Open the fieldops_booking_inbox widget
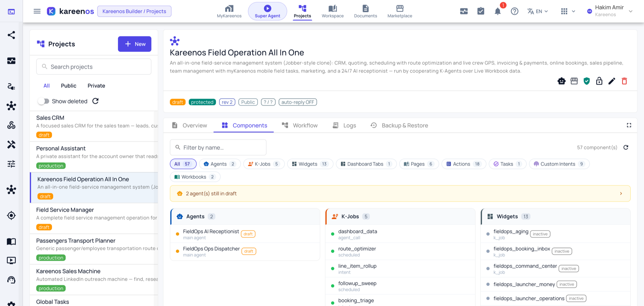Image resolution: width=644 pixels, height=306 pixels. 556,251
